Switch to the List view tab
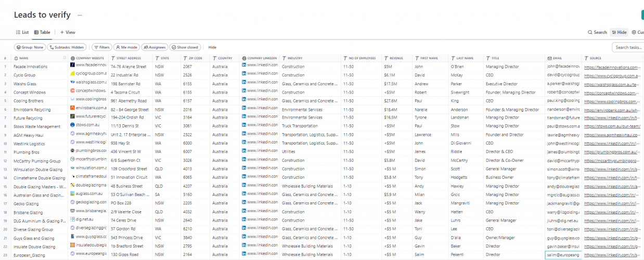The height and width of the screenshot is (260, 644). [x=22, y=32]
